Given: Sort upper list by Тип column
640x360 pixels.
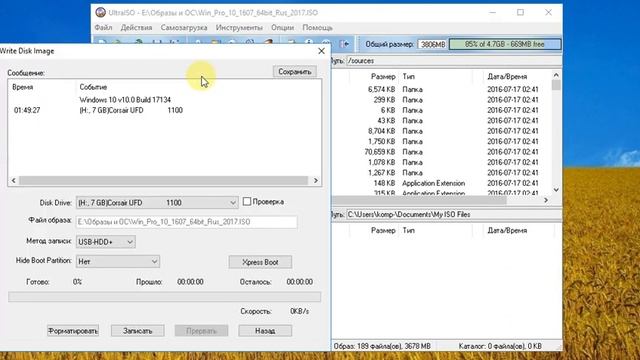Looking at the screenshot, I should [409, 76].
